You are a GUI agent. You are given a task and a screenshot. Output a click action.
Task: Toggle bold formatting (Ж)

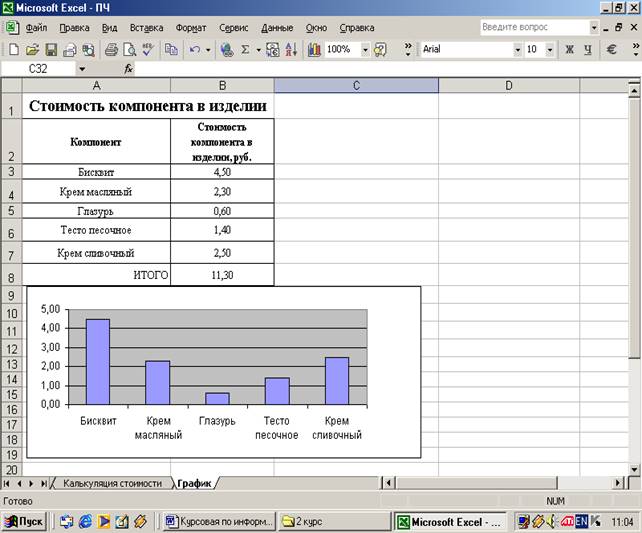pyautogui.click(x=570, y=49)
